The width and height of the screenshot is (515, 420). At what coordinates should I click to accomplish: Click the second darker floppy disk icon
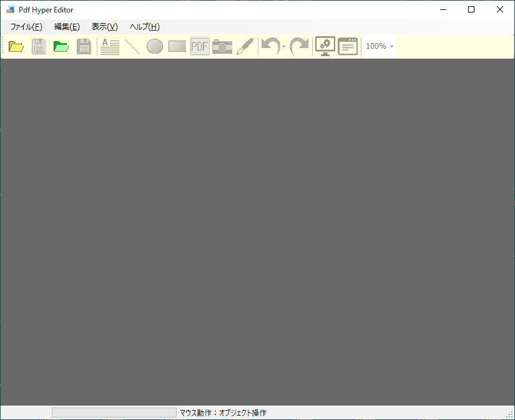pos(84,46)
